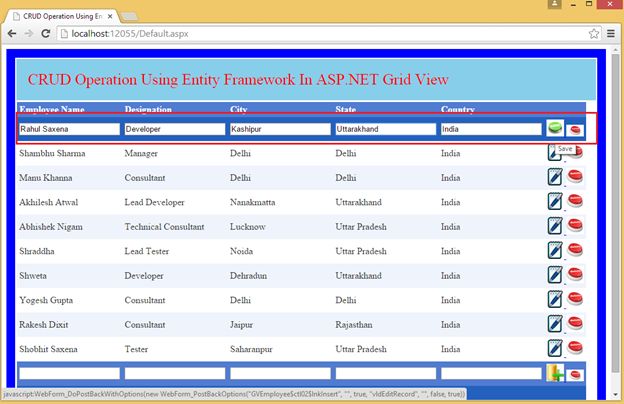Image resolution: width=624 pixels, height=404 pixels.
Task: Delete the Shraddha record
Action: tap(575, 250)
